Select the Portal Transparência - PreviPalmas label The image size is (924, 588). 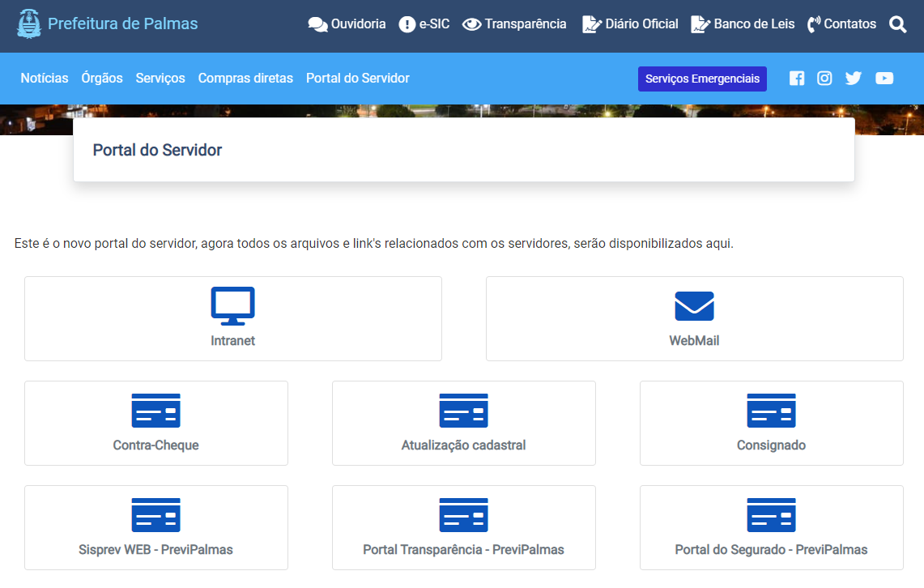click(464, 550)
